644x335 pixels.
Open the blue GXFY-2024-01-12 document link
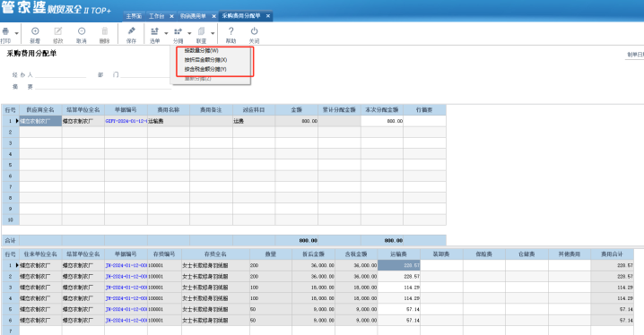(126, 122)
